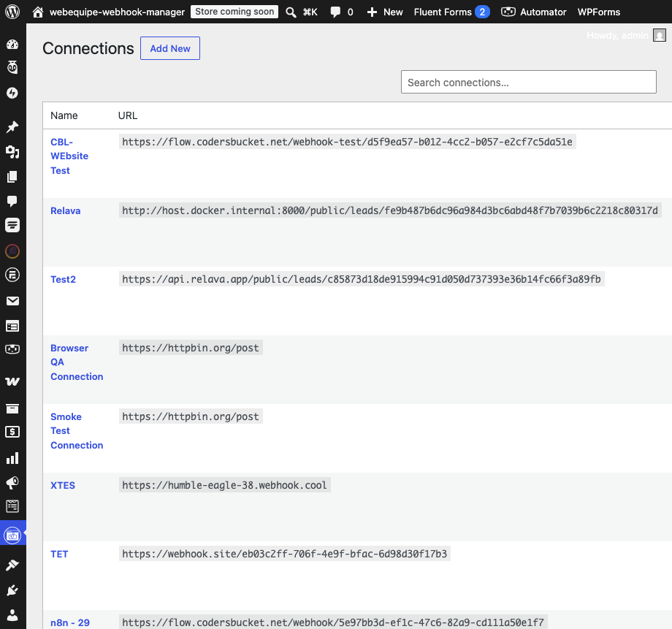
Task: Open Media via the camera and music icon
Action: 12,152
